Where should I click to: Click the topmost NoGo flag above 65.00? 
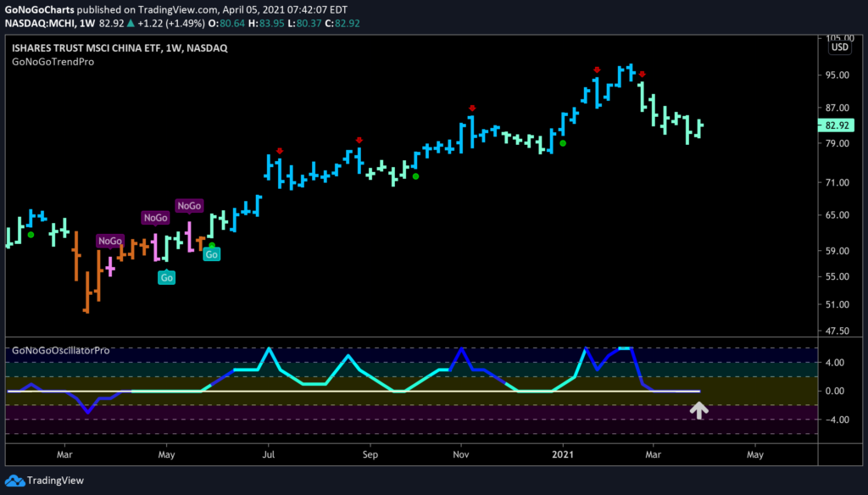coord(189,205)
